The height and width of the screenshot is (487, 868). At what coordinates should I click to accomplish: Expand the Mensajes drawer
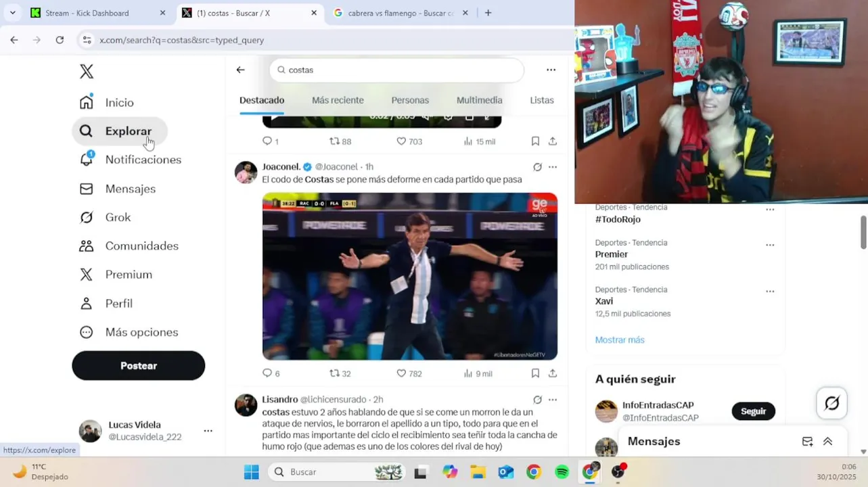[827, 442]
